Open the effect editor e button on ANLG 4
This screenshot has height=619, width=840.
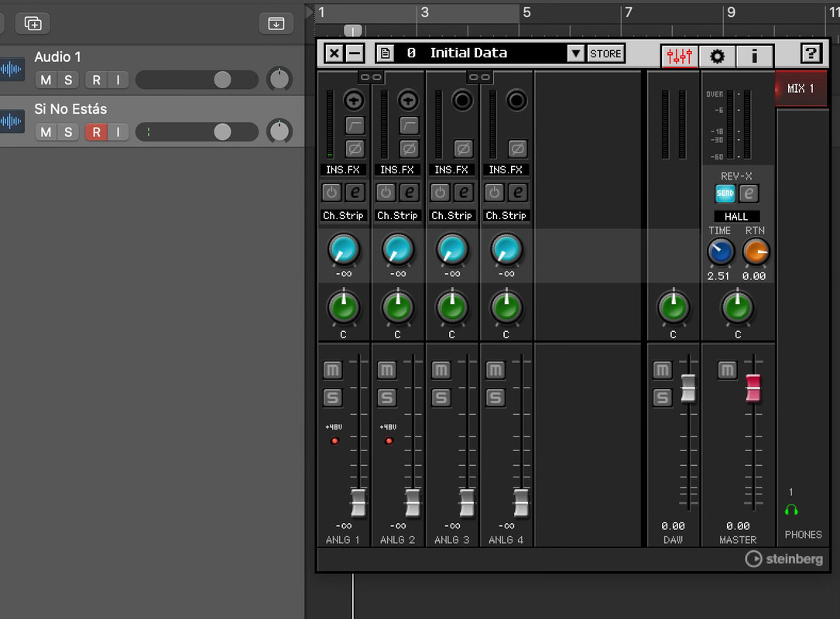click(x=518, y=192)
